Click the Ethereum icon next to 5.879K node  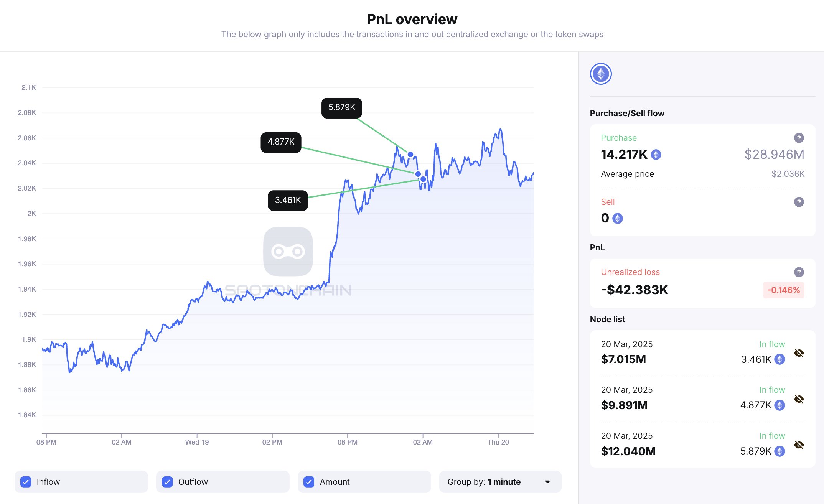(x=780, y=451)
